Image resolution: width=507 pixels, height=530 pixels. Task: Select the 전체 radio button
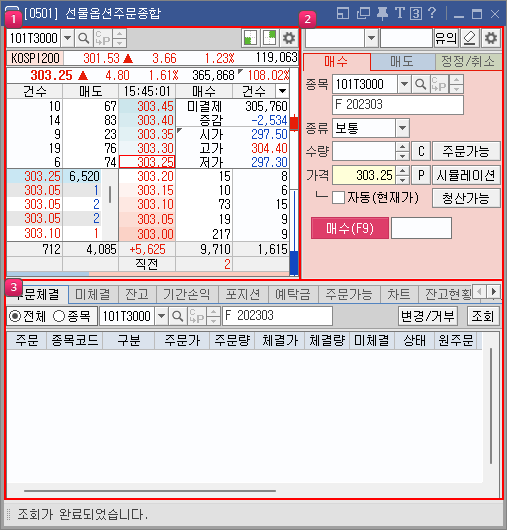[x=15, y=316]
